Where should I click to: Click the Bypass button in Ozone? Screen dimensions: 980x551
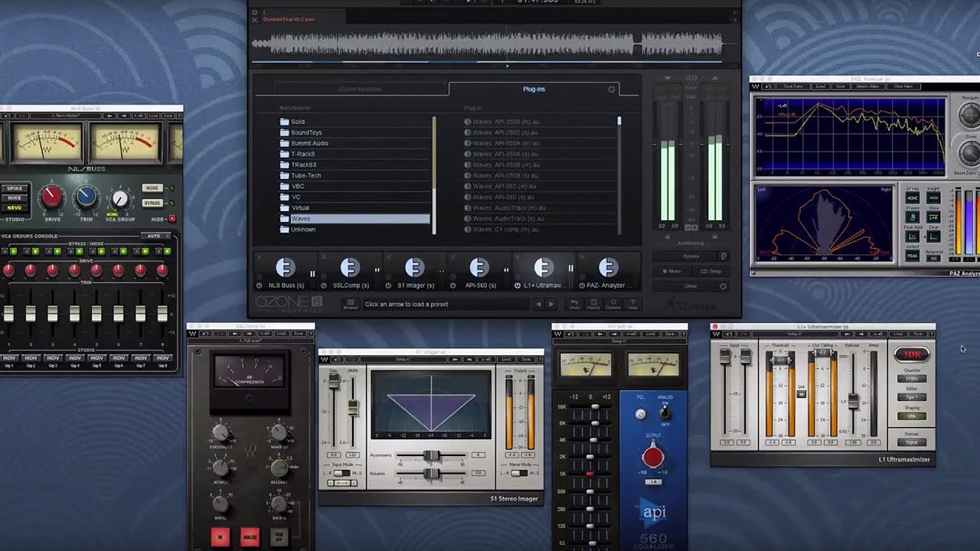pos(690,256)
